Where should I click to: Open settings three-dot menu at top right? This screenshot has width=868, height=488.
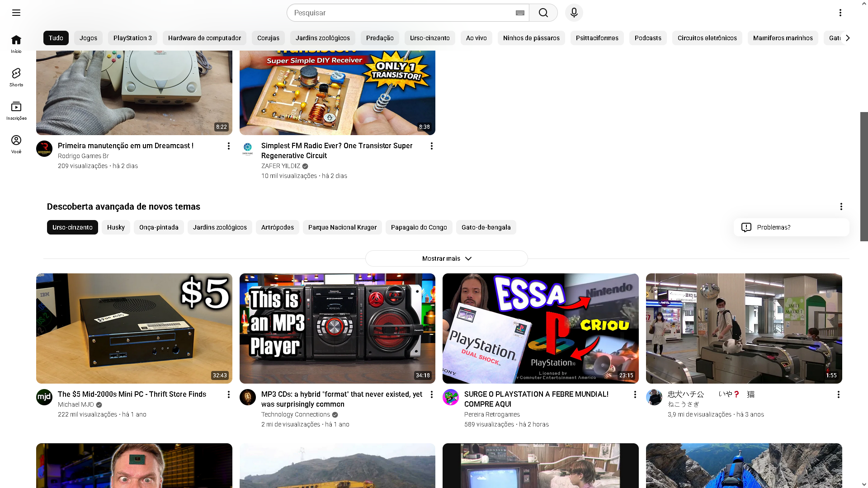(840, 13)
